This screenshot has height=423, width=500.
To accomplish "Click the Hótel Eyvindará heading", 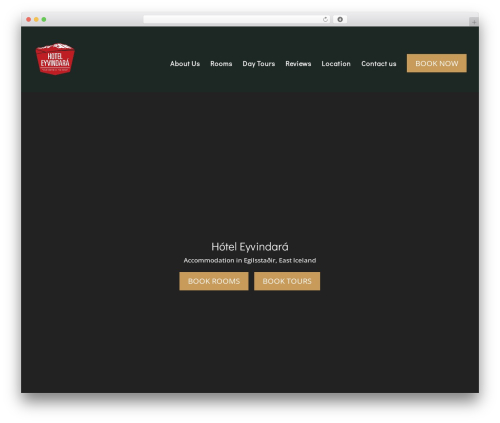I will 250,247.
